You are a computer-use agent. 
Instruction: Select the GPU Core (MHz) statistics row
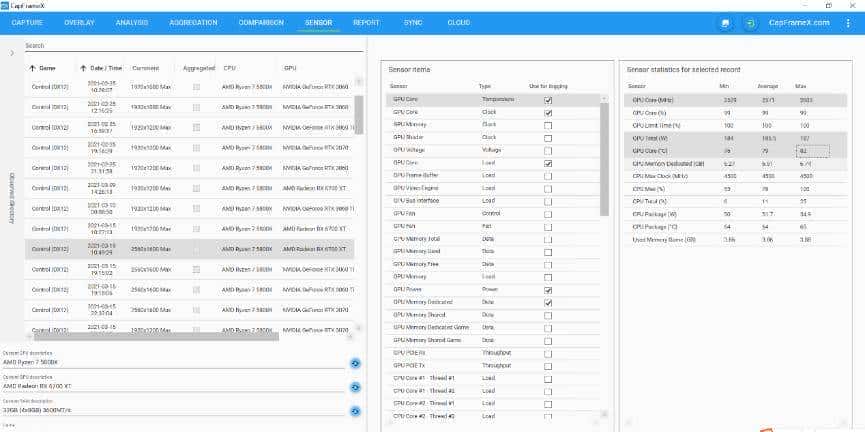tap(736, 100)
